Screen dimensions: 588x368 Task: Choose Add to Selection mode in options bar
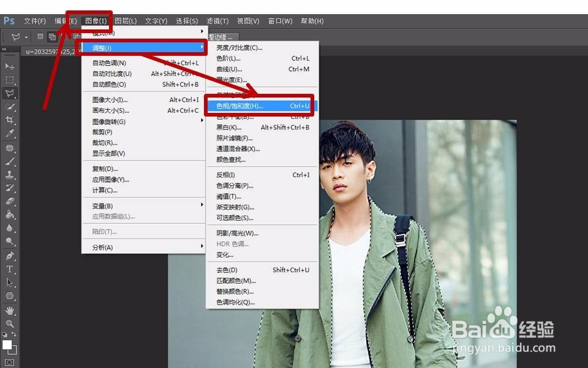(x=52, y=37)
